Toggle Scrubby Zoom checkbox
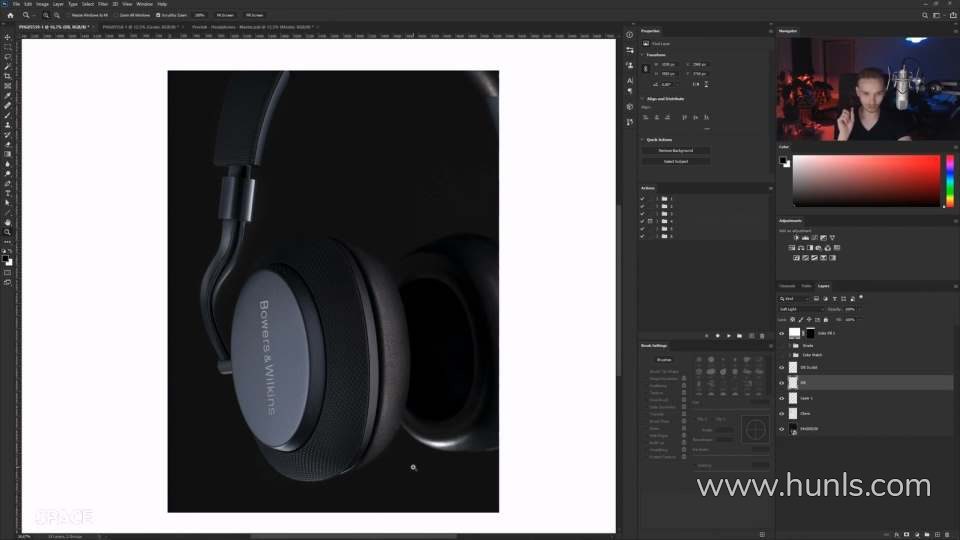Screen dimensions: 960x540 pyautogui.click(x=158, y=15)
